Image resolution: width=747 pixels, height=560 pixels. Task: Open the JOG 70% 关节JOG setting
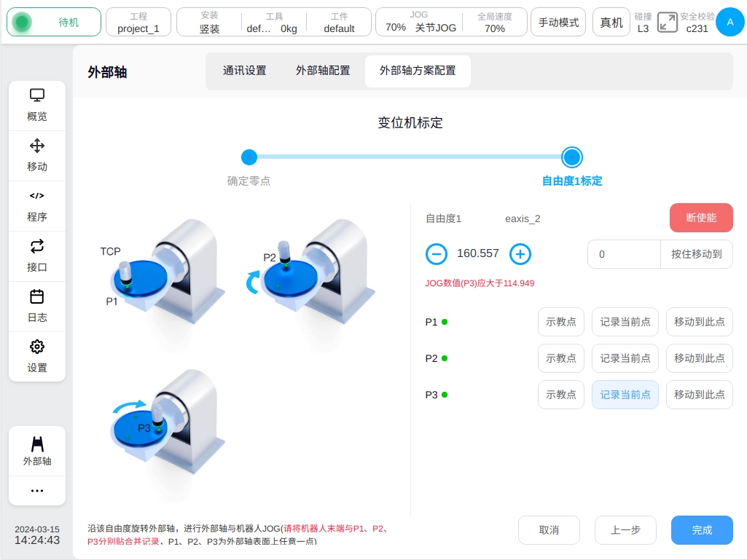[x=420, y=22]
